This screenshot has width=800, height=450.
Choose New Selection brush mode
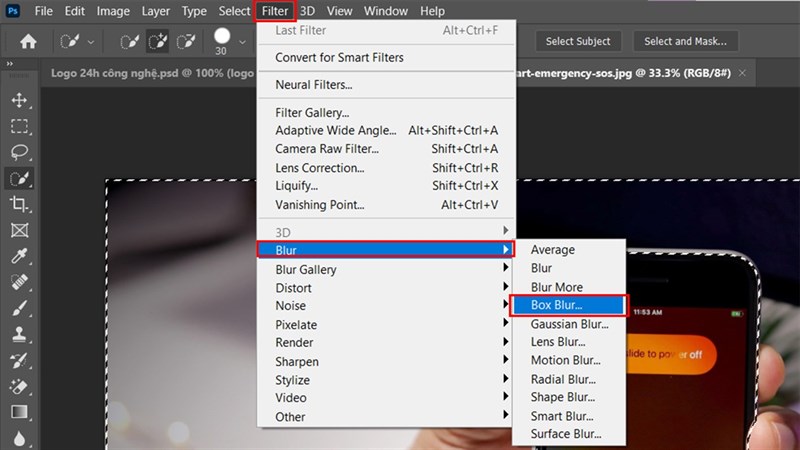(x=130, y=41)
